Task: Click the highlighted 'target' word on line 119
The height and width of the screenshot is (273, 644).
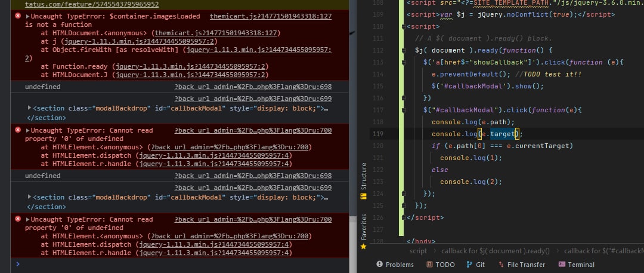Action: click(502, 134)
